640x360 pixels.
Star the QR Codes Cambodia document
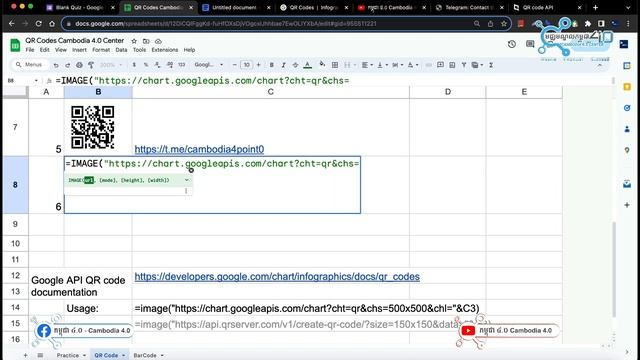coord(134,41)
